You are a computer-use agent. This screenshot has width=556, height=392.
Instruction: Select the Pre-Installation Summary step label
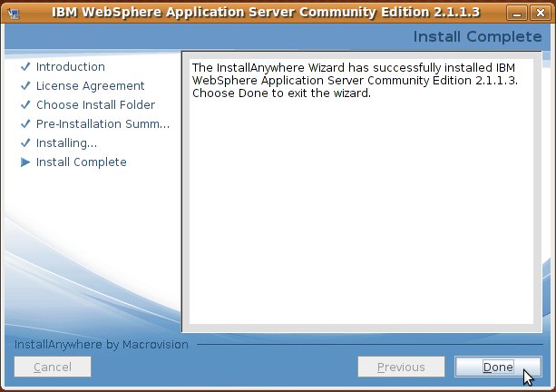pos(102,124)
